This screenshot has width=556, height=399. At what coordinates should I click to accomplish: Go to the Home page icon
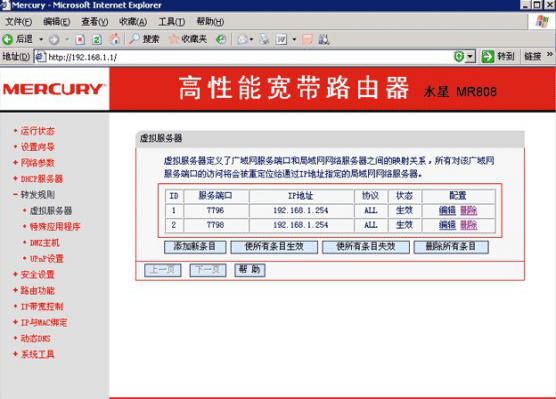click(114, 39)
